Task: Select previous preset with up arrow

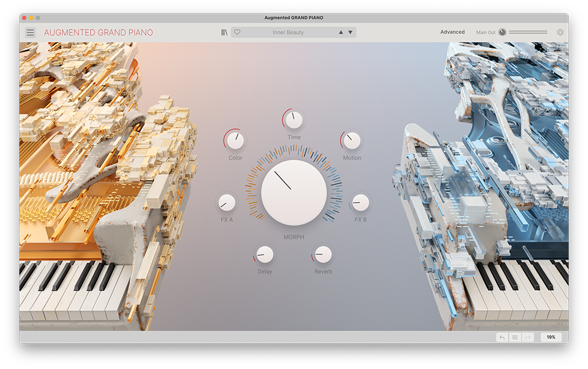Action: point(341,32)
